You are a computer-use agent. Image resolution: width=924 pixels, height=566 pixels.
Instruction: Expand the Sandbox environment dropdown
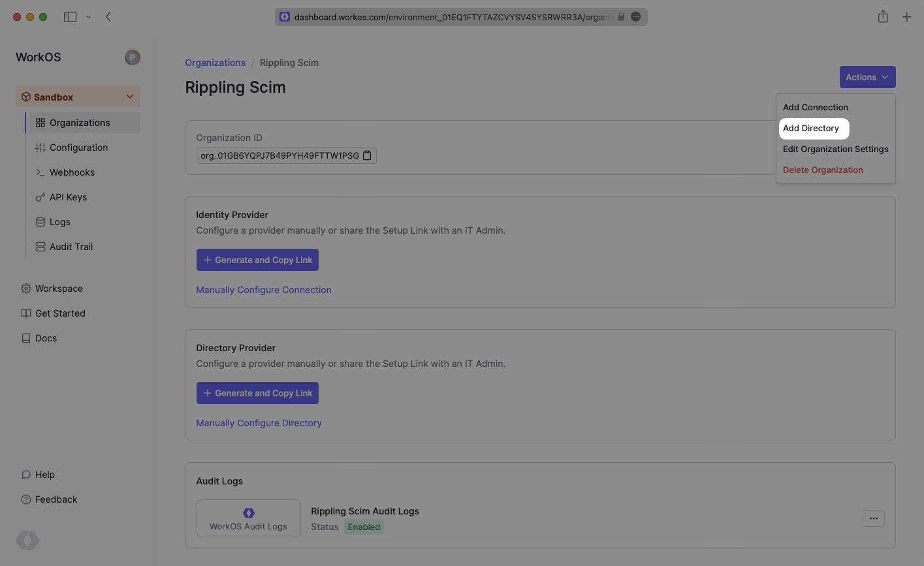129,97
